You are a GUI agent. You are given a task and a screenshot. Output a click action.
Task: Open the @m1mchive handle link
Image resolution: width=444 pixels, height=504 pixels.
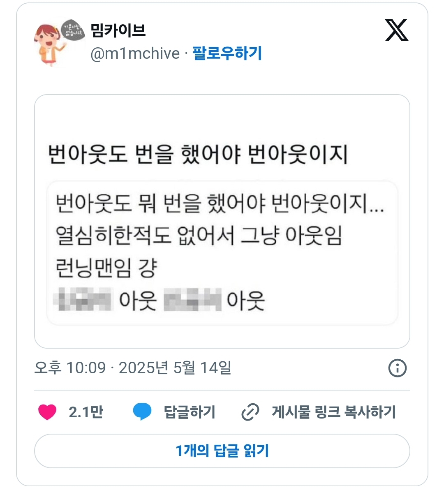(135, 53)
